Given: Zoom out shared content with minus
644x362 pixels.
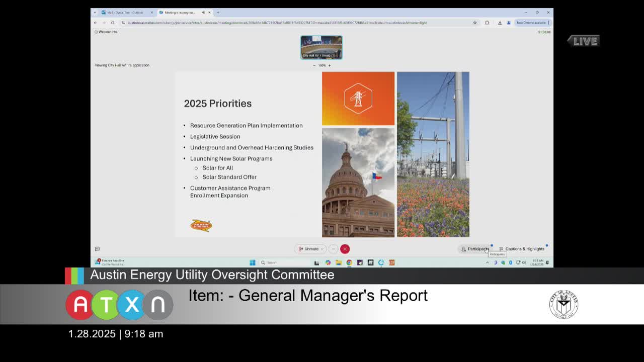Looking at the screenshot, I should pyautogui.click(x=314, y=65).
